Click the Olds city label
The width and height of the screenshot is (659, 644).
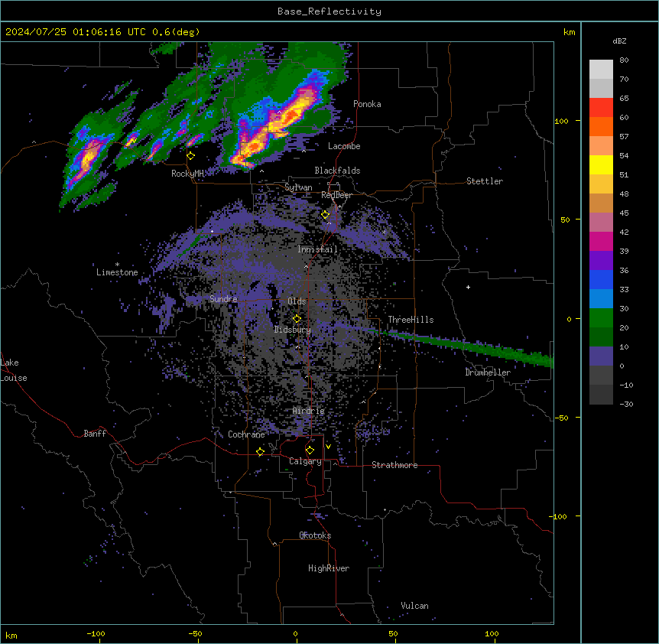click(297, 301)
